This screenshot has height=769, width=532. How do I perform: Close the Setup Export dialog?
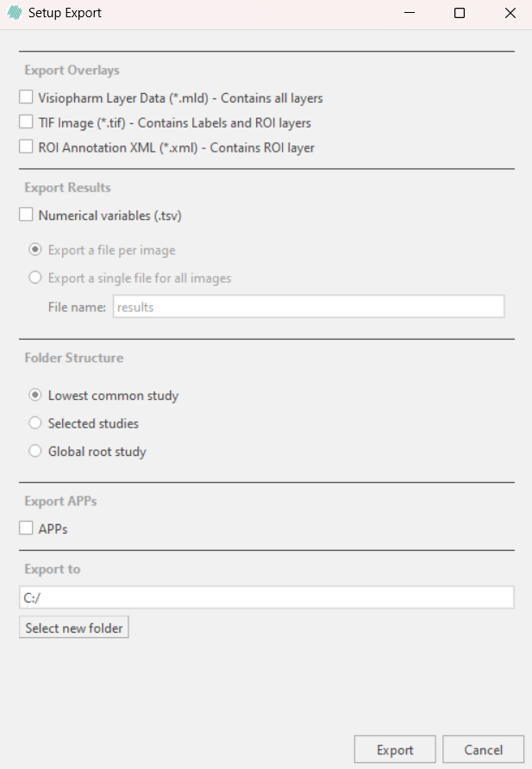coord(510,13)
